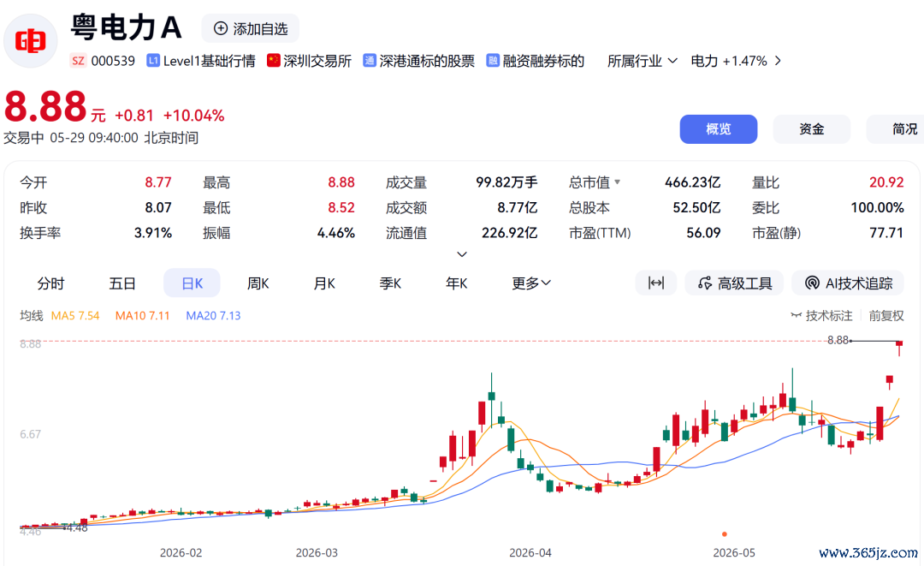Image resolution: width=924 pixels, height=566 pixels.
Task: Click the orange event marker on the timeline
Action: 725,534
